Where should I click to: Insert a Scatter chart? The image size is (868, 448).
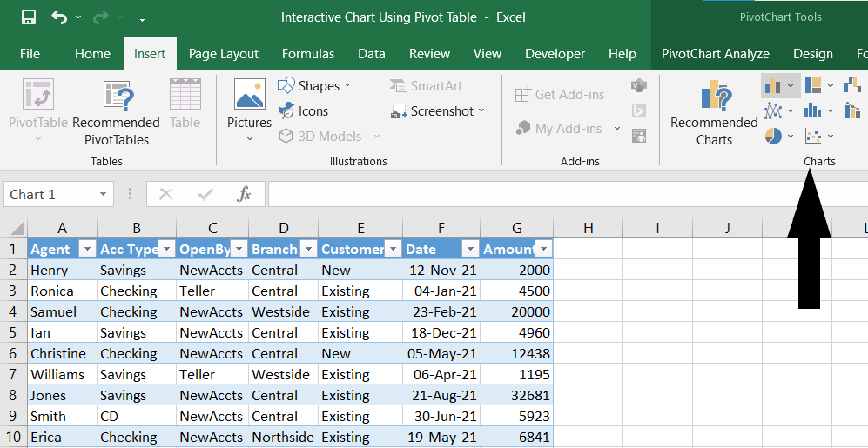(x=813, y=136)
